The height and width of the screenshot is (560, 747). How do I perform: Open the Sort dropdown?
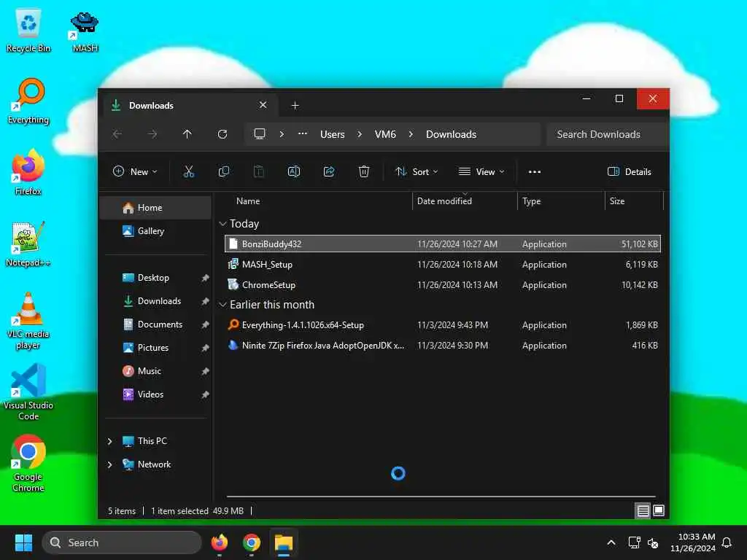(x=417, y=172)
